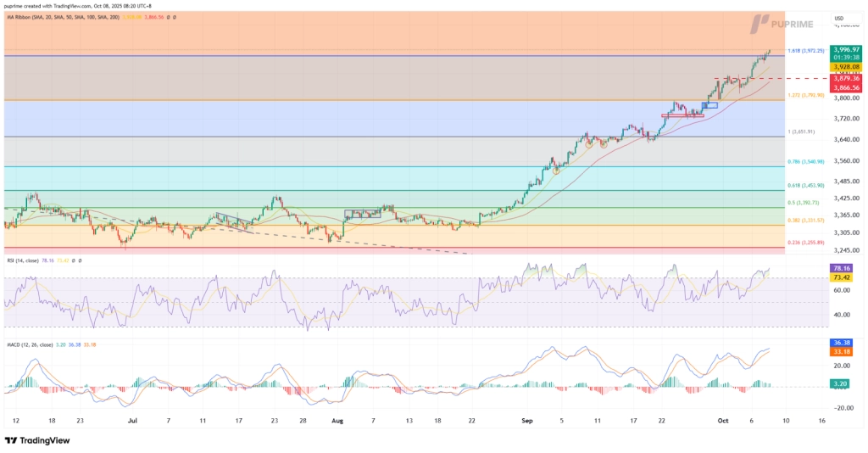Click the red 3,879.36 price label

click(x=846, y=78)
